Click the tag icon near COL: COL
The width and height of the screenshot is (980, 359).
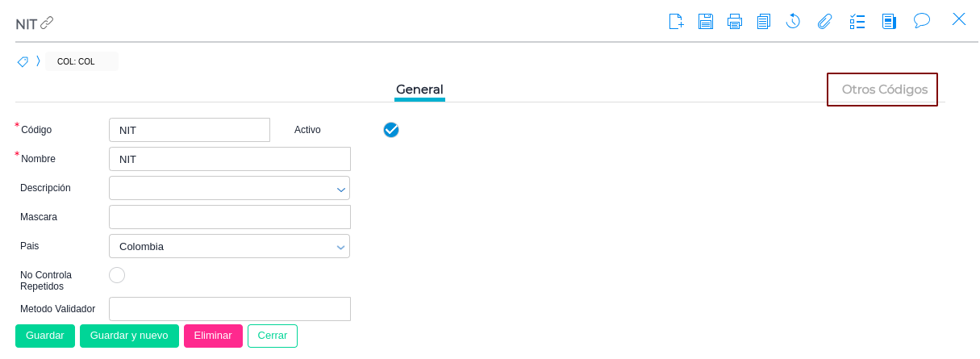coord(23,61)
